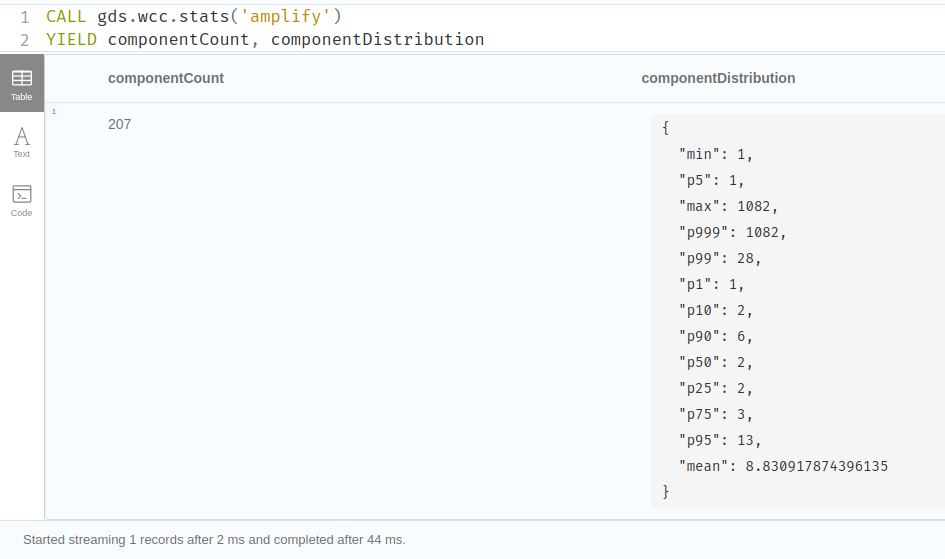Click the componentCount column header

pyautogui.click(x=166, y=78)
